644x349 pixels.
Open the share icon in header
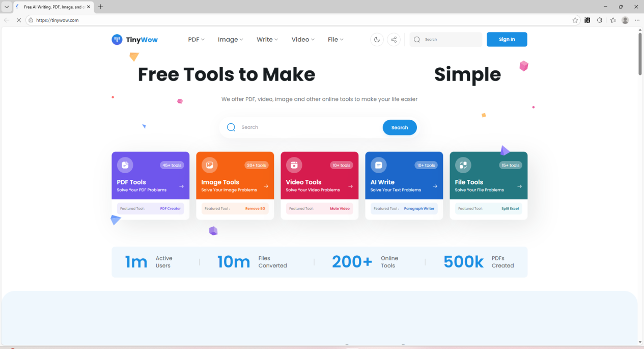pyautogui.click(x=394, y=39)
